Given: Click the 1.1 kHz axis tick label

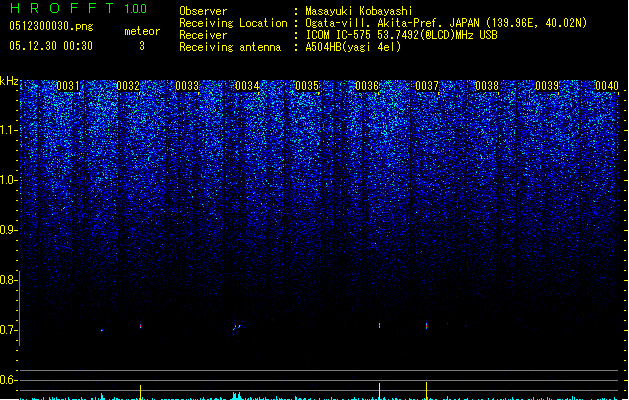Looking at the screenshot, I should 7,130.
